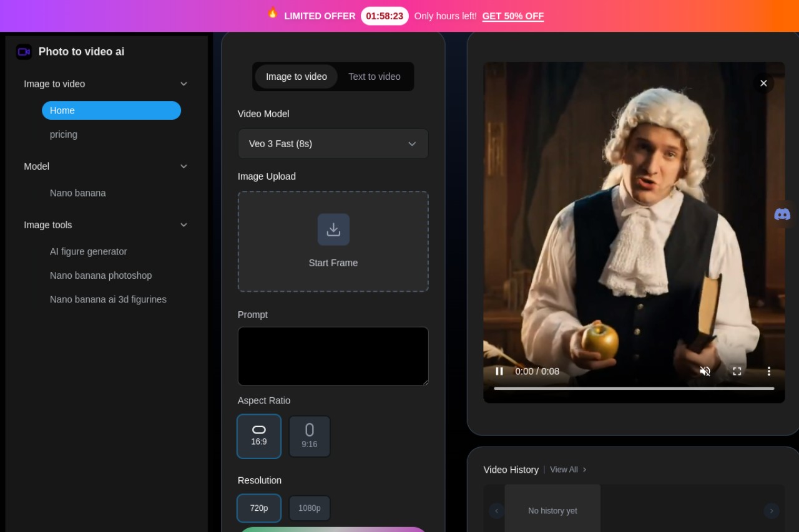Switch to the Text to video tab
The height and width of the screenshot is (532, 799).
375,77
